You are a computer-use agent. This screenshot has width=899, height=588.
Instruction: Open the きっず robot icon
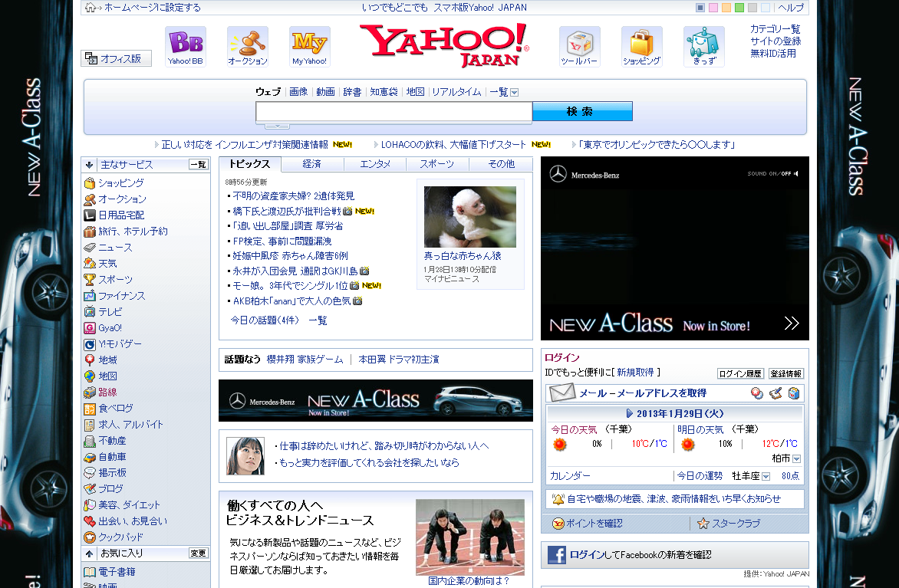click(704, 46)
